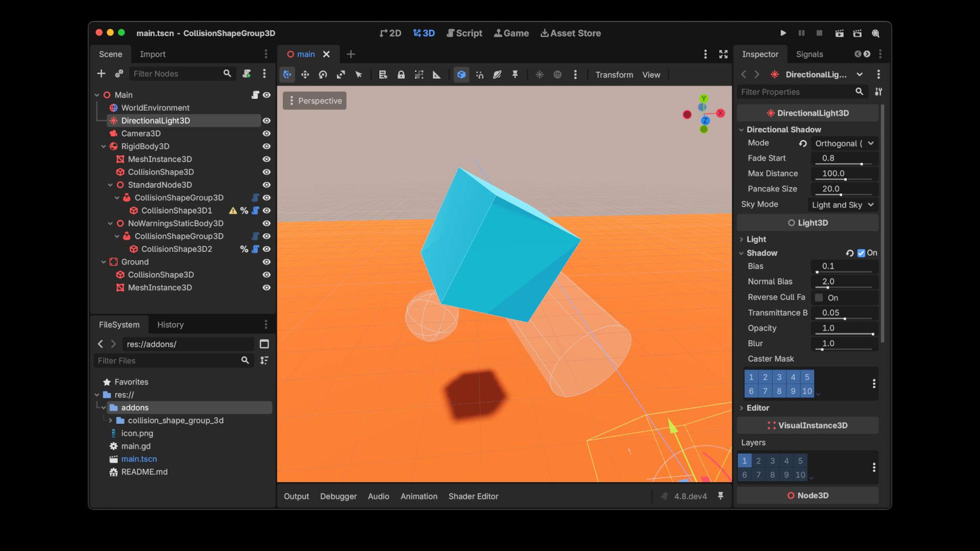Screen dimensions: 980x551
Task: Toggle use local space icon
Action: coord(461,74)
